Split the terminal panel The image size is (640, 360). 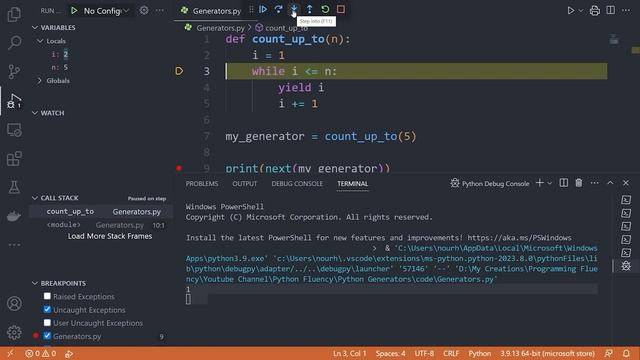pyautogui.click(x=564, y=183)
